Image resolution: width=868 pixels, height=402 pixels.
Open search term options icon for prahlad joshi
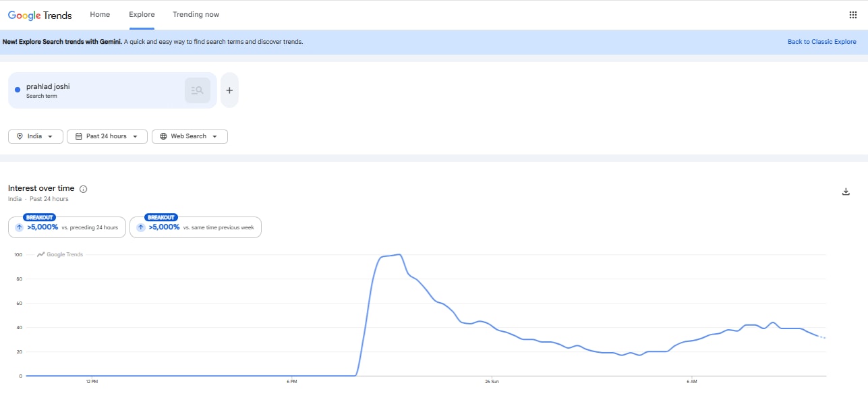click(198, 90)
